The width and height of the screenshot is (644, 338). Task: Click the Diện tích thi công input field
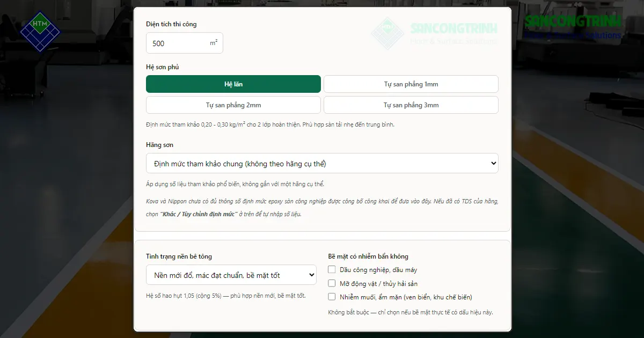pos(185,43)
